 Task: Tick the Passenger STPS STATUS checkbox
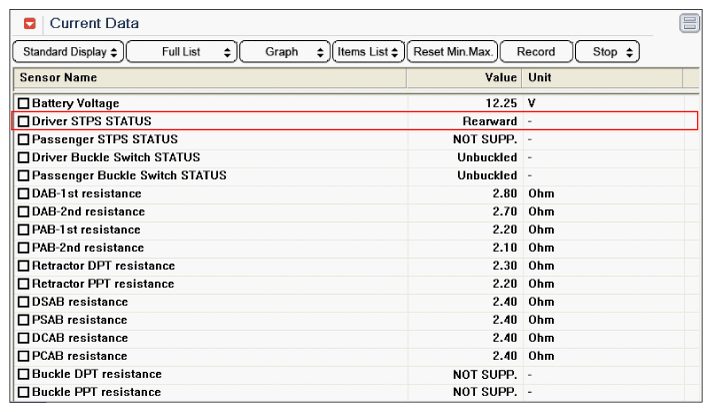(24, 139)
